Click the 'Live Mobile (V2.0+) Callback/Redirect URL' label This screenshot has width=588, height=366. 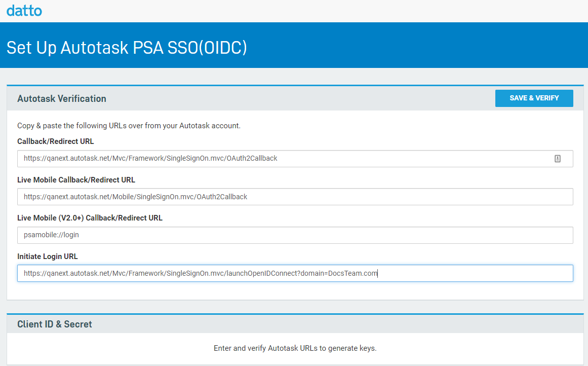click(90, 218)
